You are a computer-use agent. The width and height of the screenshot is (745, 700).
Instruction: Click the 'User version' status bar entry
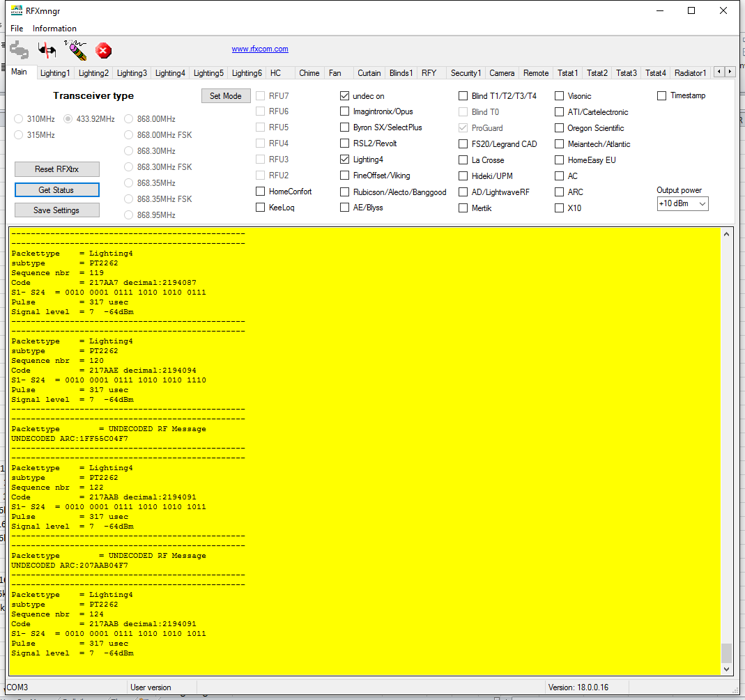pos(151,687)
